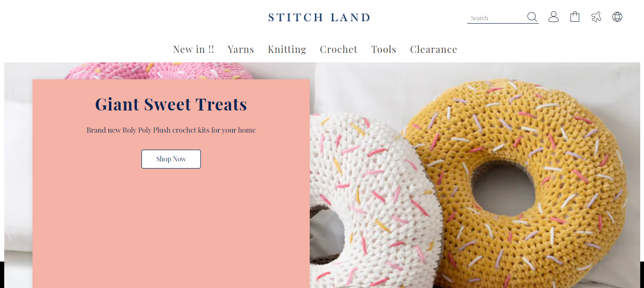Screen dimensions: 644x288
Task: Click the magnifying glass search icon
Action: coord(532,17)
